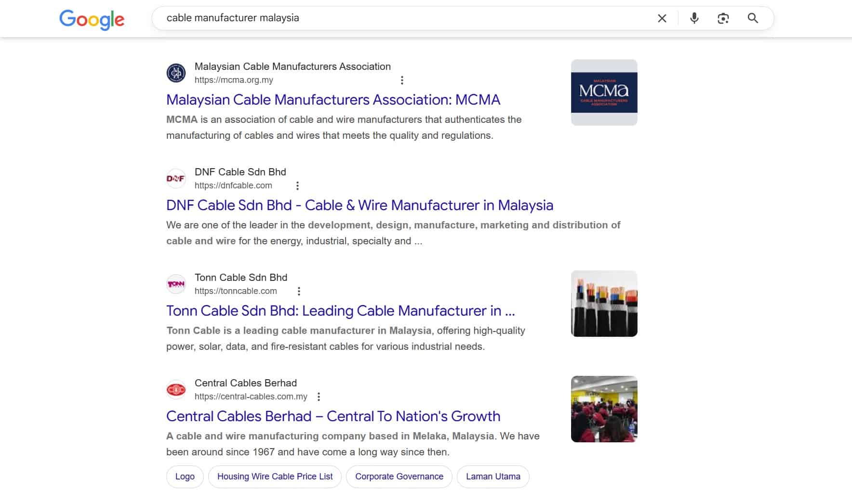852x504 pixels.
Task: Start voice search with microphone icon
Action: click(x=694, y=18)
